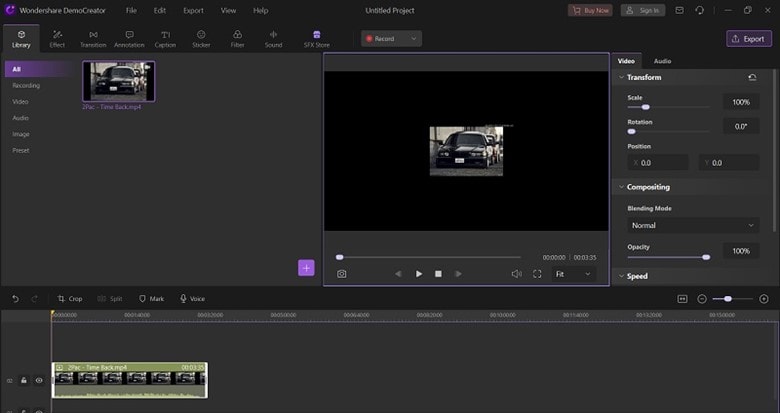The width and height of the screenshot is (780, 413).
Task: Switch to the Video properties tab
Action: 626,61
